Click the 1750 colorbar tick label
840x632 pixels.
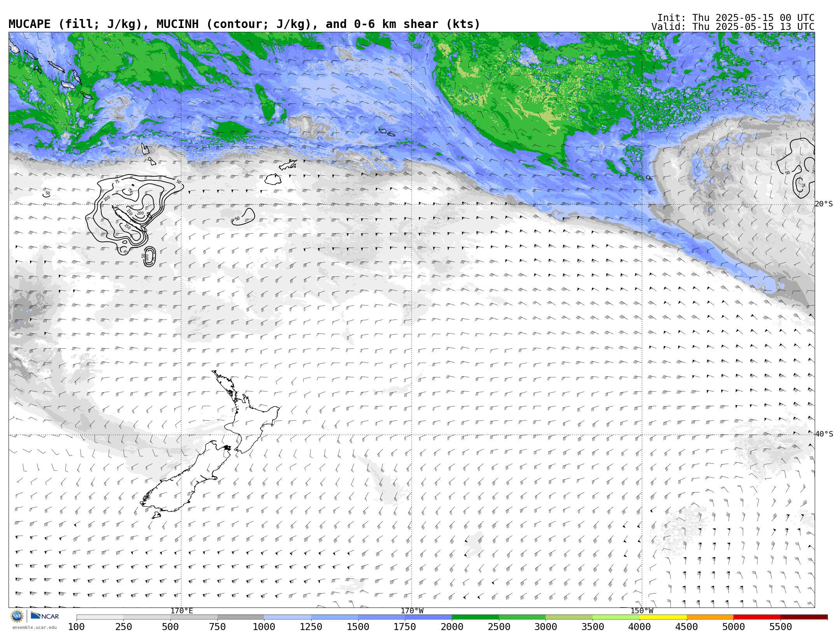tap(405, 627)
